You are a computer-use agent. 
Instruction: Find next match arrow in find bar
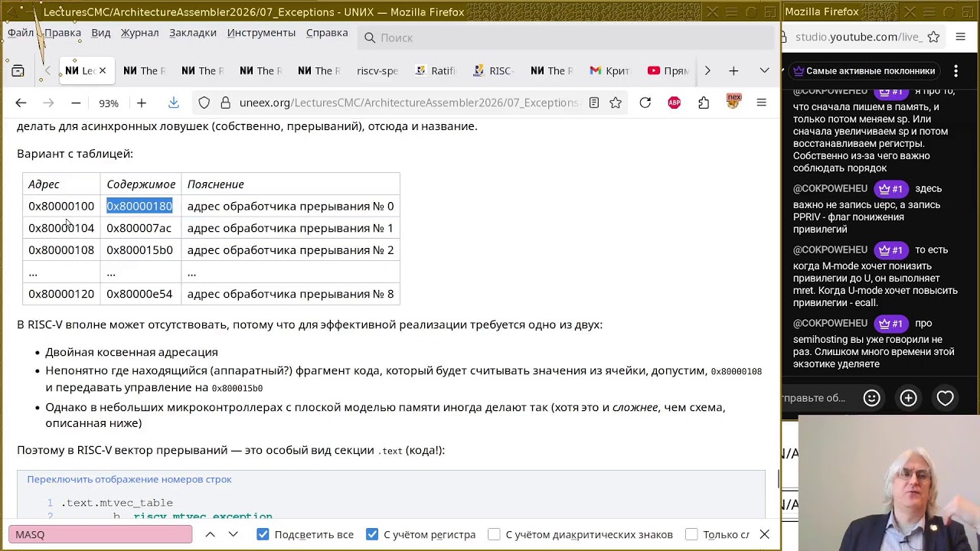(233, 534)
